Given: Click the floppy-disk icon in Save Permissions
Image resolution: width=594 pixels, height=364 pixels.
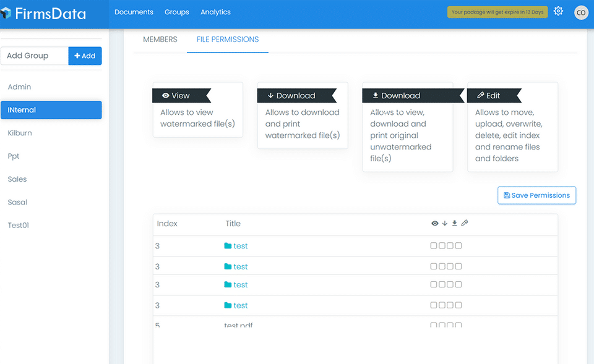Looking at the screenshot, I should tap(507, 195).
